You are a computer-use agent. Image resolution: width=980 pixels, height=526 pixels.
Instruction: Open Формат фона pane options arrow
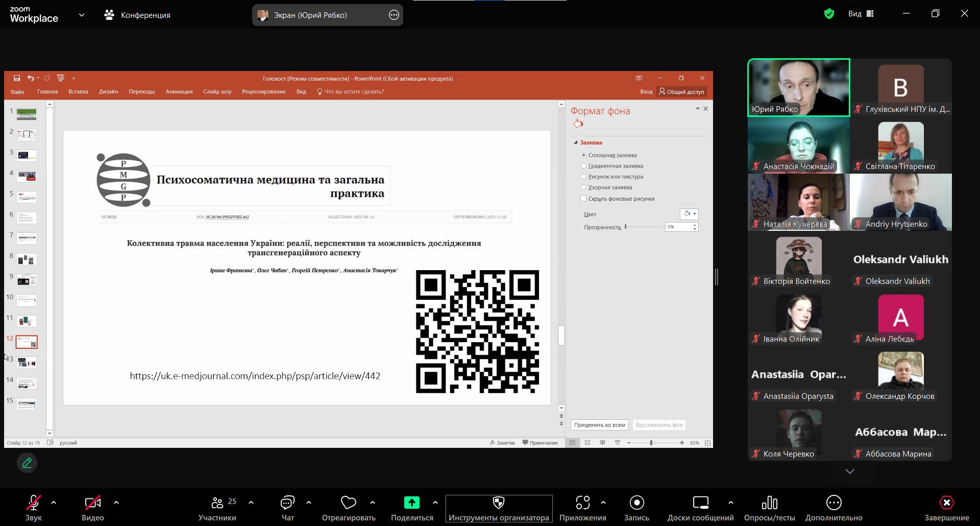pos(698,109)
